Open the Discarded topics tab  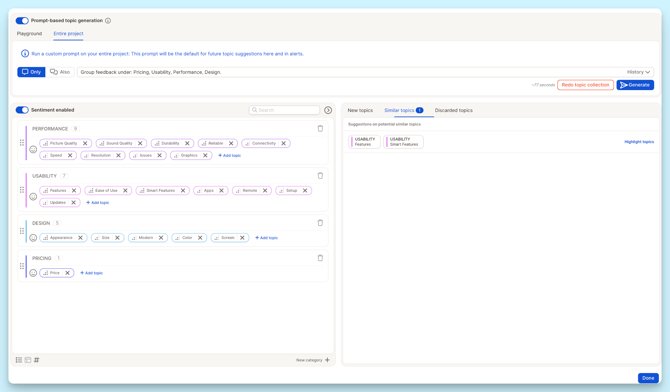(454, 110)
